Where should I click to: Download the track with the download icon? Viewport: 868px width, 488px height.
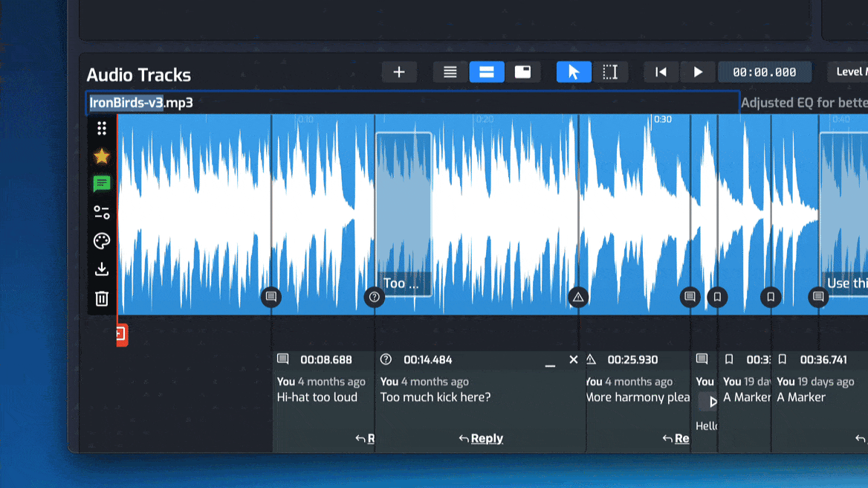pyautogui.click(x=102, y=269)
